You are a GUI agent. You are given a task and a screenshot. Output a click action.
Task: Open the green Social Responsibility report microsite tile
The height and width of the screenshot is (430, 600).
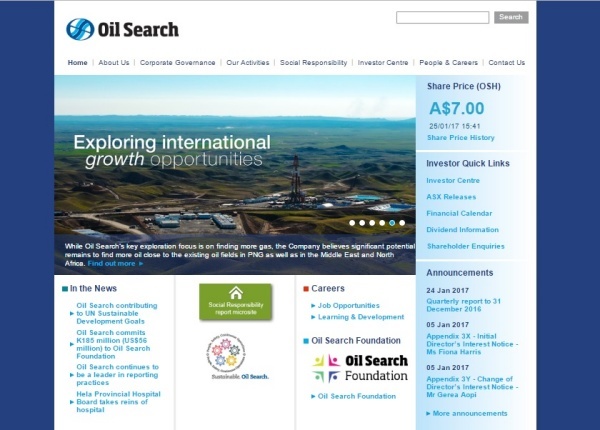(235, 300)
